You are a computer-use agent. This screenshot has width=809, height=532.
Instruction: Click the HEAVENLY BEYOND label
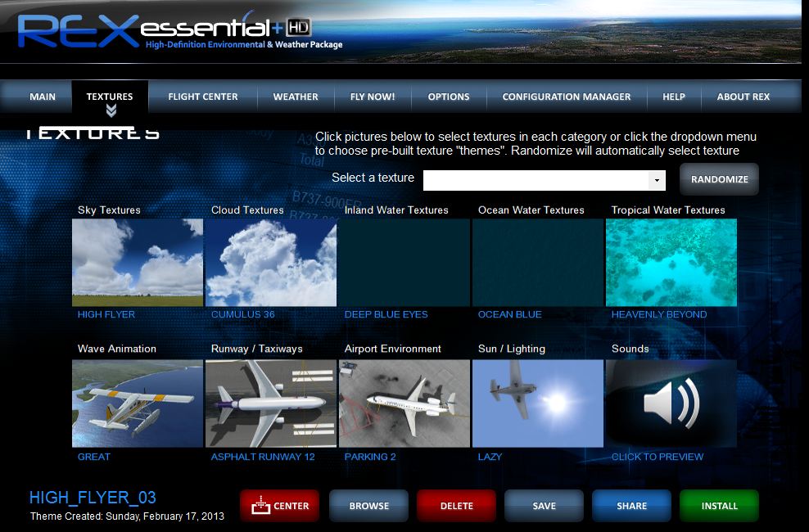point(659,314)
